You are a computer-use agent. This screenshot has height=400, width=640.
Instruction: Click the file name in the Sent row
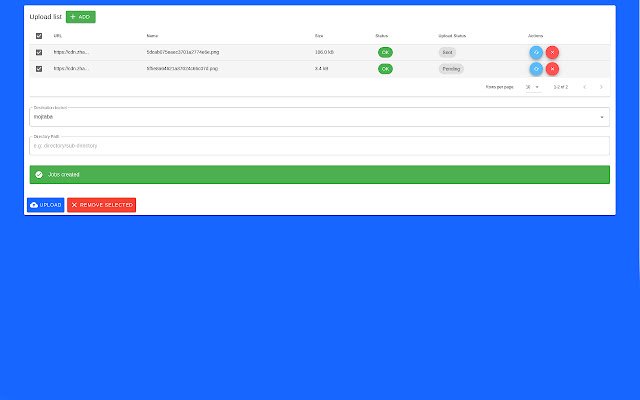(x=183, y=52)
